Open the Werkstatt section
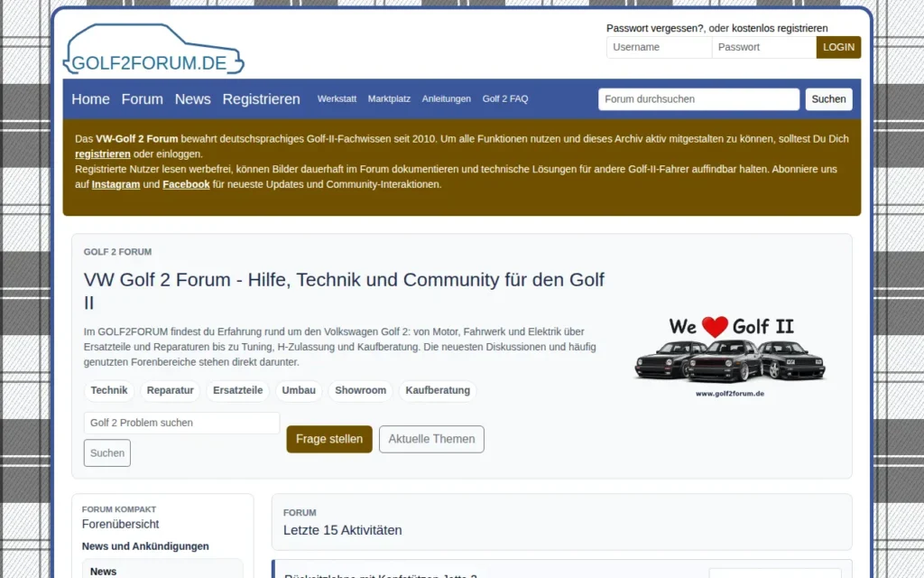The width and height of the screenshot is (924, 578). pos(337,99)
